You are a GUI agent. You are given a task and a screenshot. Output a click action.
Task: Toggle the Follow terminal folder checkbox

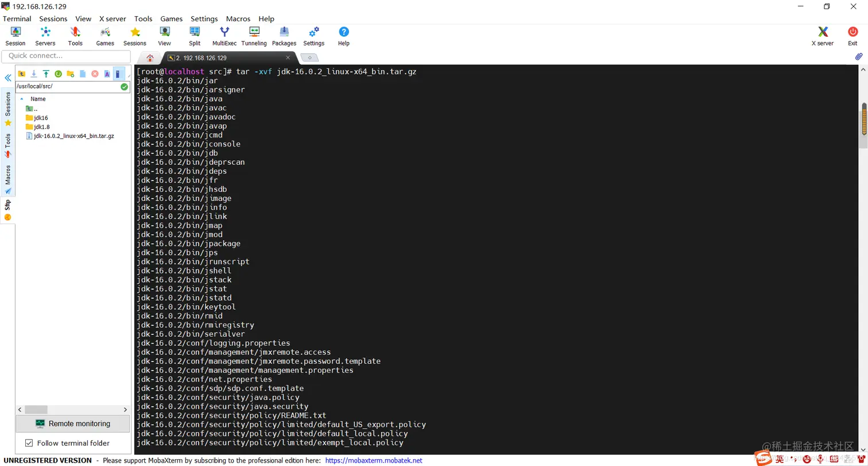29,443
